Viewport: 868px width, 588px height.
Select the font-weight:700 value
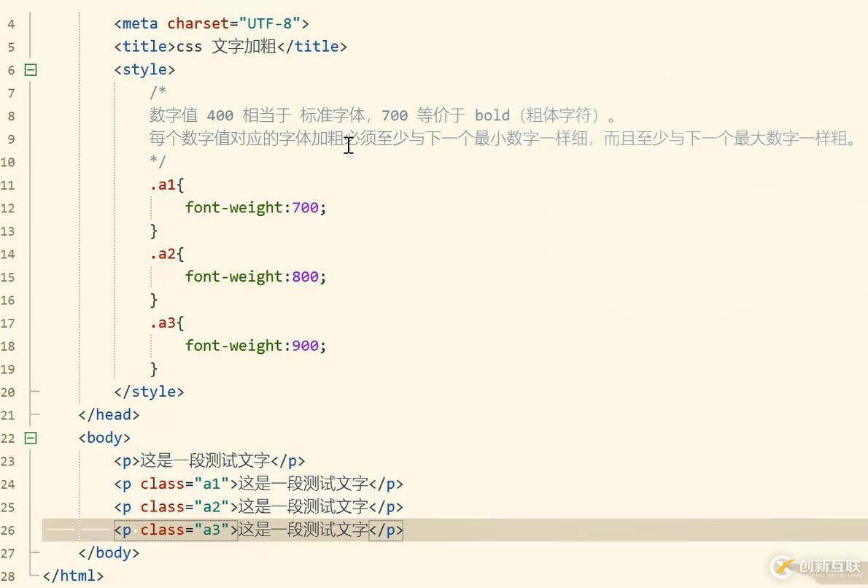306,208
